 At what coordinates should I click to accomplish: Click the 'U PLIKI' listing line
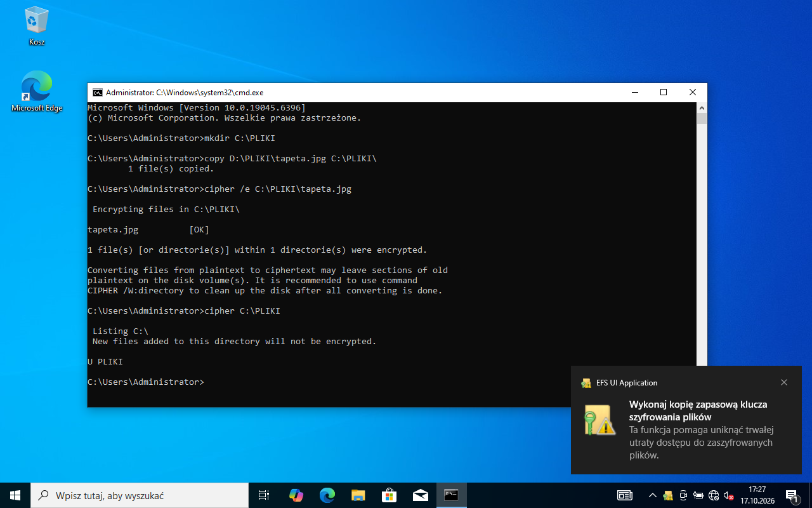click(x=105, y=362)
